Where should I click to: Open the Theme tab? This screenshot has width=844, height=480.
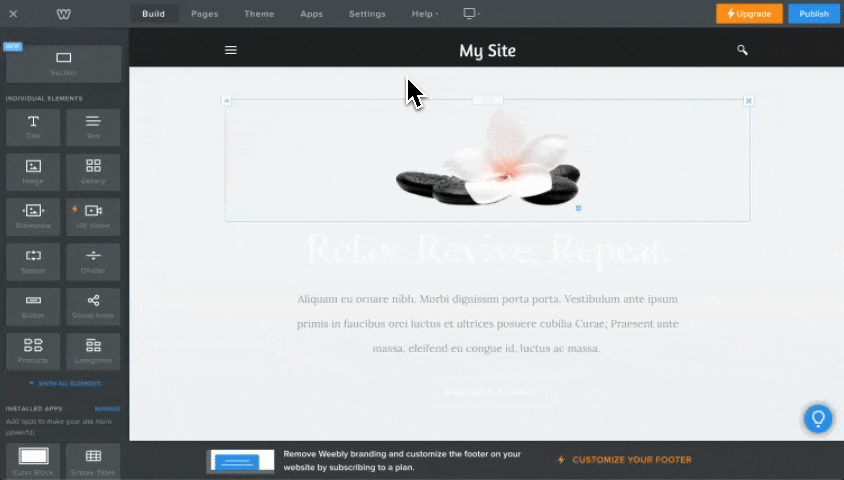[x=259, y=14]
